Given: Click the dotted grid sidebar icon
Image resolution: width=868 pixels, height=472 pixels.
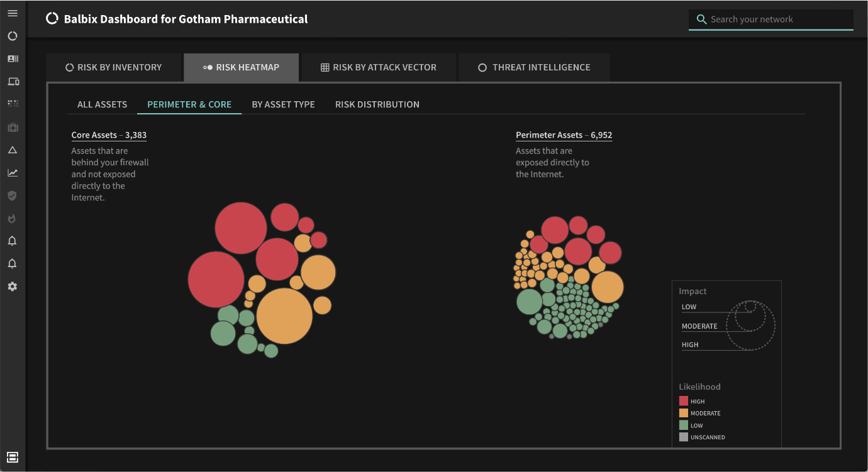Looking at the screenshot, I should [13, 102].
